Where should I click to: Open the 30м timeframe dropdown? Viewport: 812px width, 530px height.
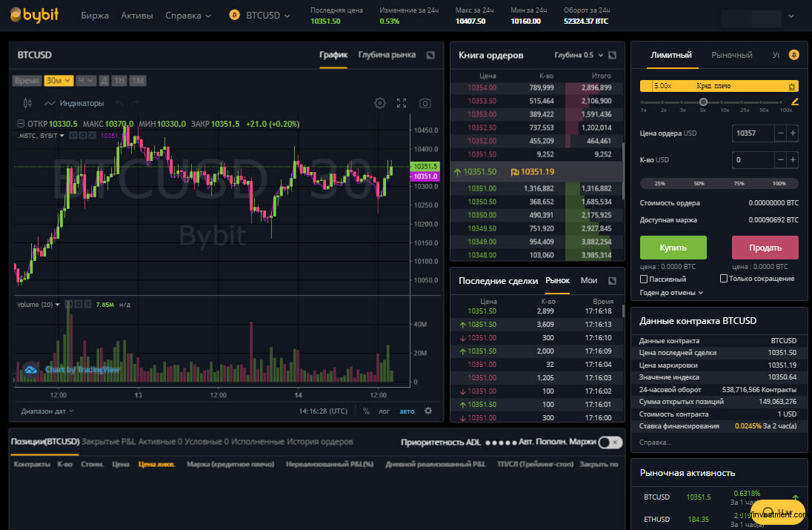tap(59, 80)
